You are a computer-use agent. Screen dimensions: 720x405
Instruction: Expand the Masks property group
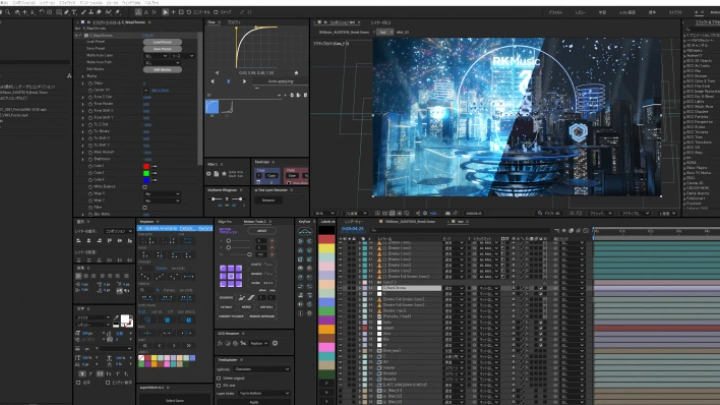coord(83,76)
